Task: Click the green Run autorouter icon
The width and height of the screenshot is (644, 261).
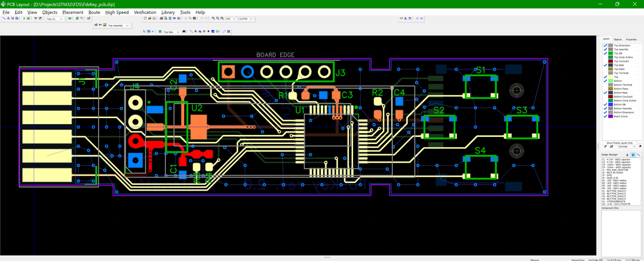Action: point(24,19)
